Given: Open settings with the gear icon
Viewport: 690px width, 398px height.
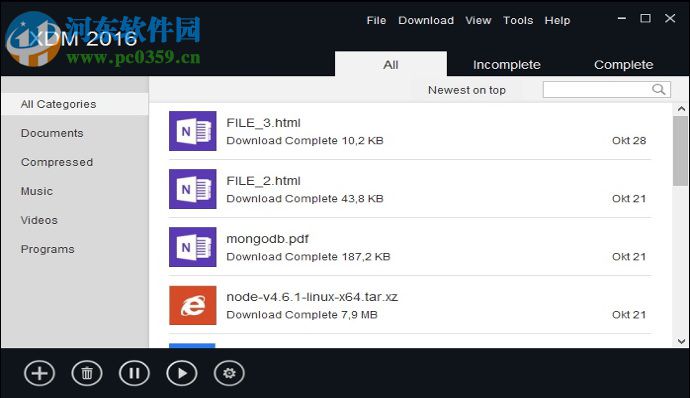Looking at the screenshot, I should pyautogui.click(x=229, y=373).
